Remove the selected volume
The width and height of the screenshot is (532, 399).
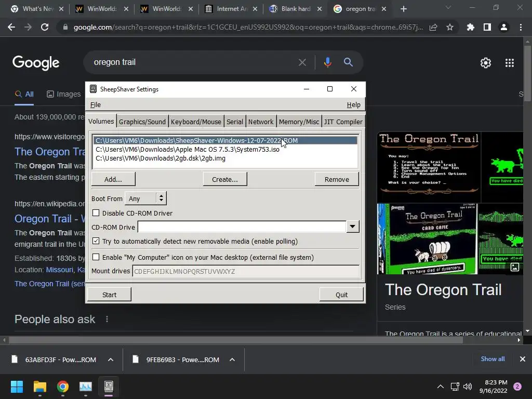point(337,179)
